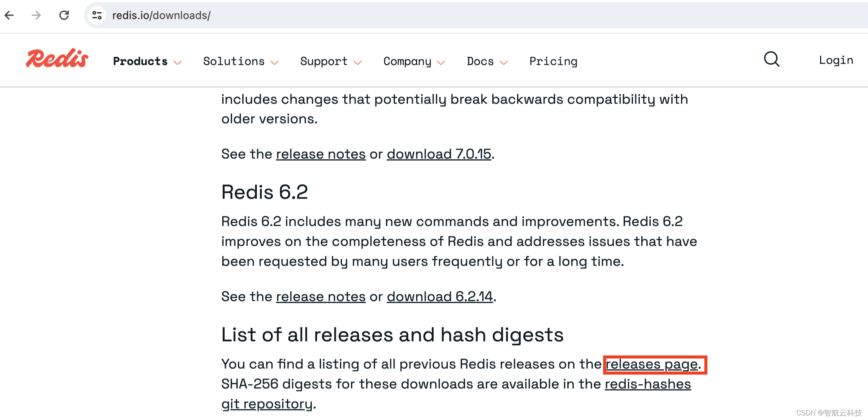
Task: Reload the page with the refresh icon
Action: 64,15
